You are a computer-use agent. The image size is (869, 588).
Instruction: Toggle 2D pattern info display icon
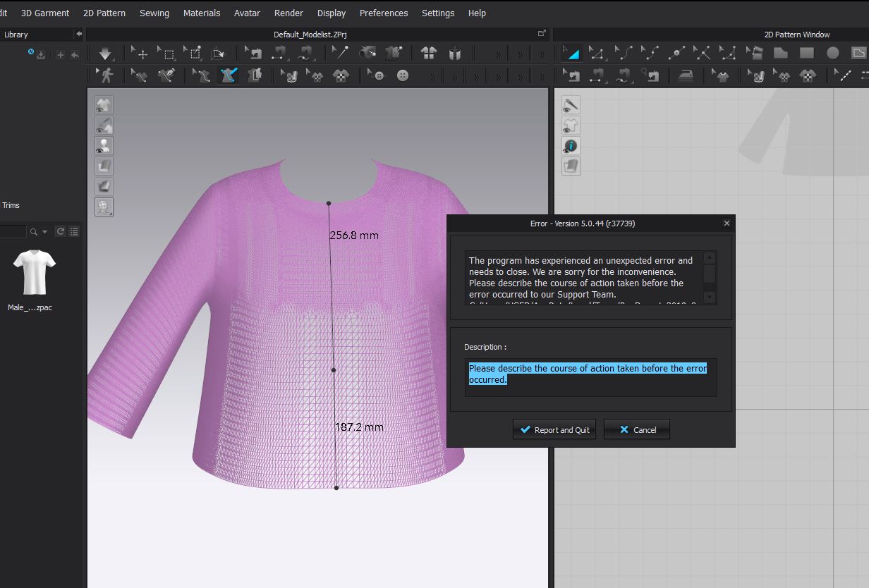[x=571, y=146]
